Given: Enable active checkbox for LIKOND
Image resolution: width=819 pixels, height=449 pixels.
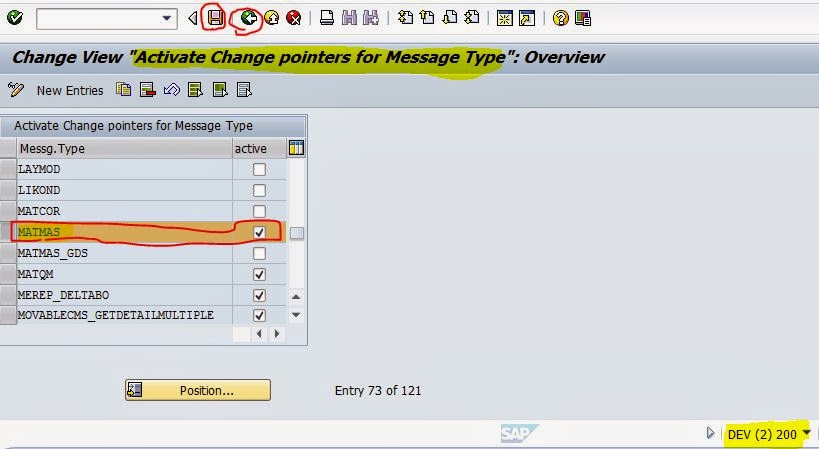Looking at the screenshot, I should point(259,190).
